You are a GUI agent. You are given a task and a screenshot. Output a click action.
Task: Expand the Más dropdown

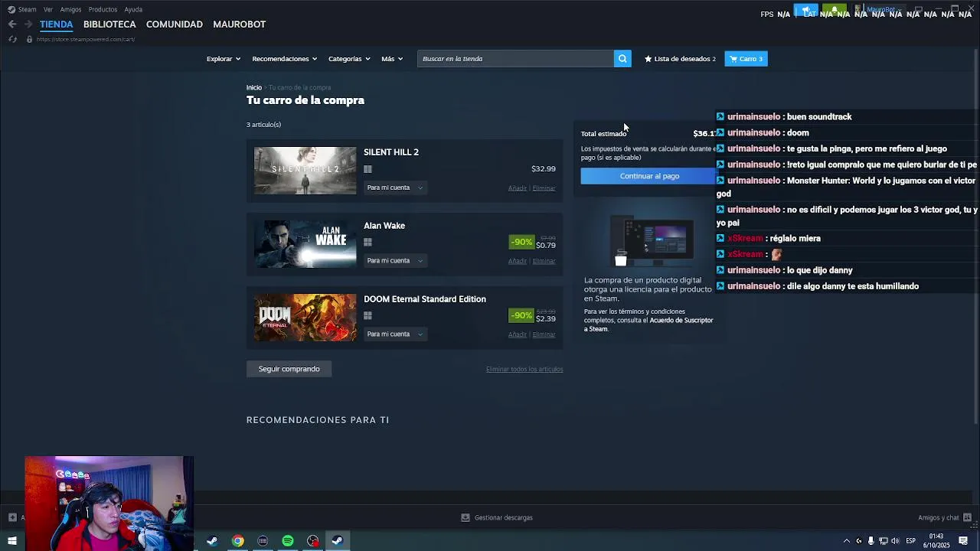pos(392,59)
